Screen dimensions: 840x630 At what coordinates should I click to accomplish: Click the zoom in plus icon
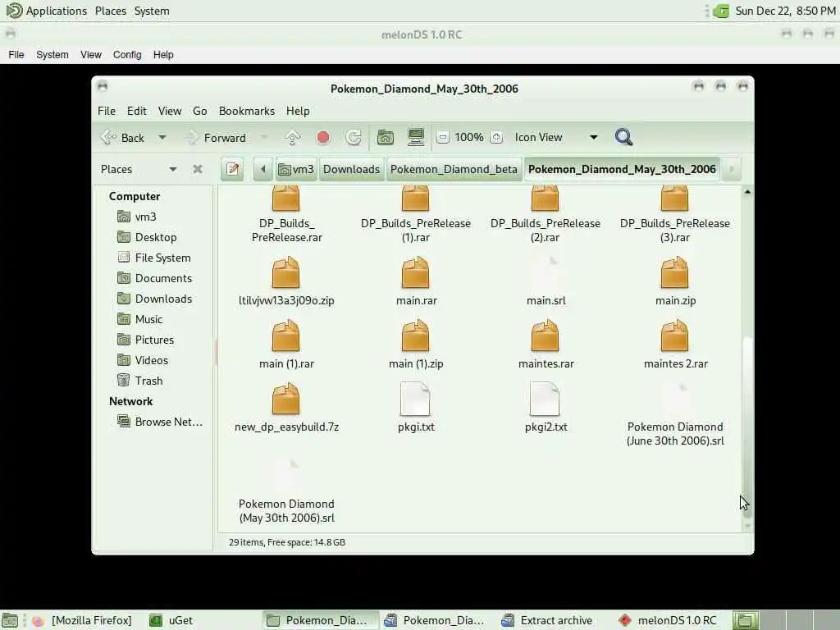click(496, 138)
